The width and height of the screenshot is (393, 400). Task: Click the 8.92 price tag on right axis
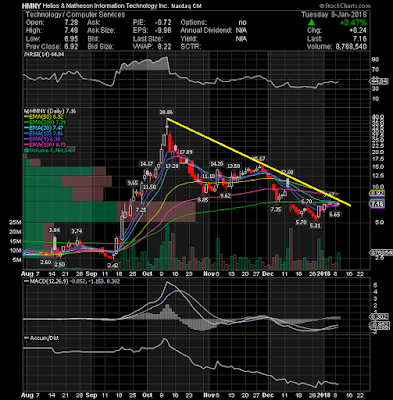376,193
